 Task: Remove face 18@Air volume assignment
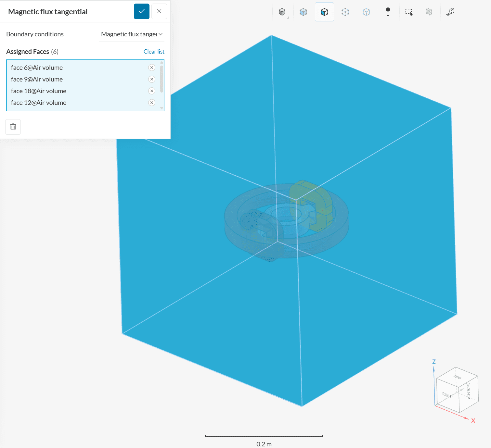(x=152, y=91)
